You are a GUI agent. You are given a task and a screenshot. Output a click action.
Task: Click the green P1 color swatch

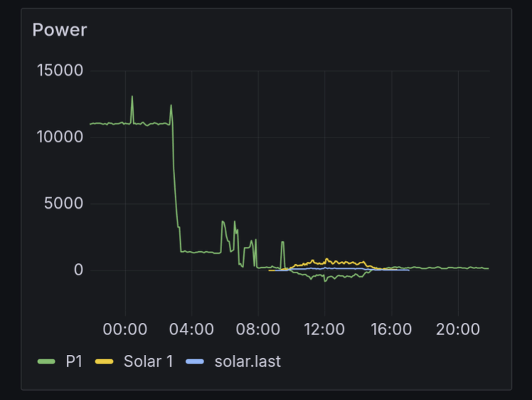[47, 361]
